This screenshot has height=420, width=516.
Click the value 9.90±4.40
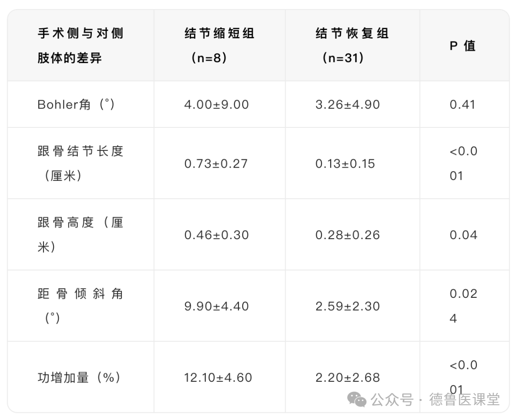(x=216, y=306)
